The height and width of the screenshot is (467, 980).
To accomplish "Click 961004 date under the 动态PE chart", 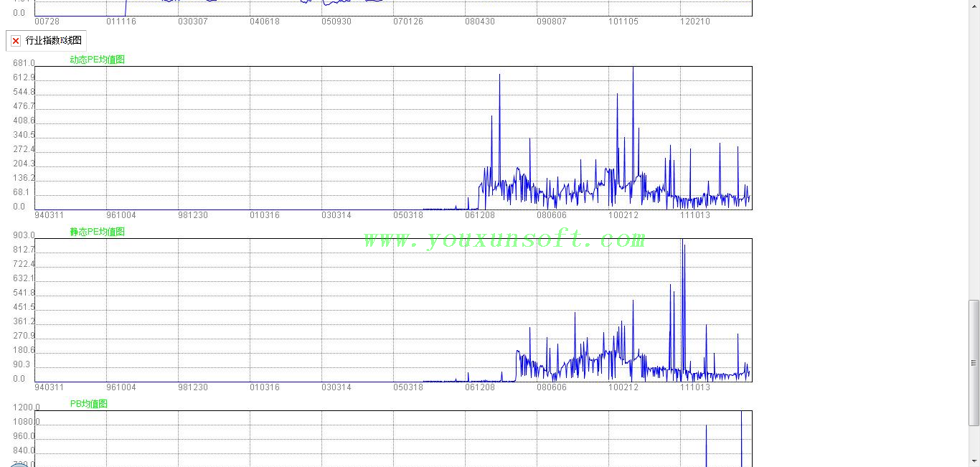I will (121, 215).
